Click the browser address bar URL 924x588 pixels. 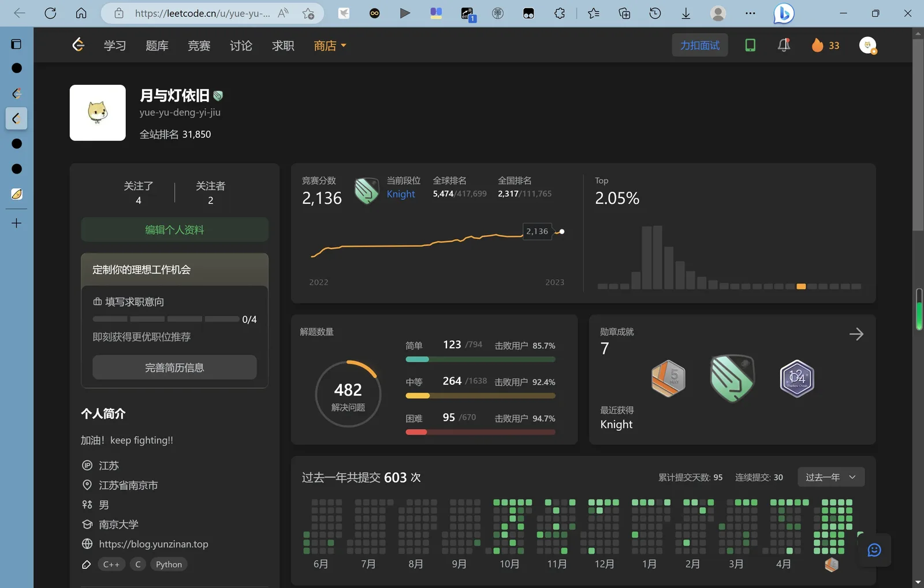[202, 13]
